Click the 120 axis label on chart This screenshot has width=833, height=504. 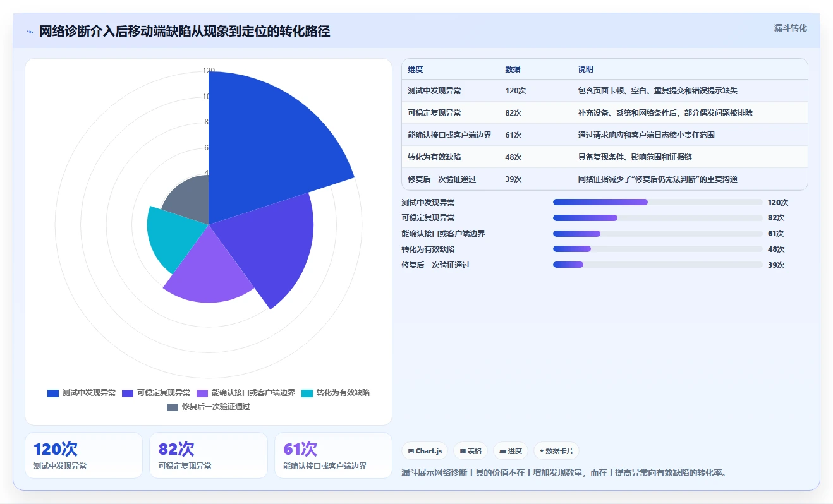[209, 71]
